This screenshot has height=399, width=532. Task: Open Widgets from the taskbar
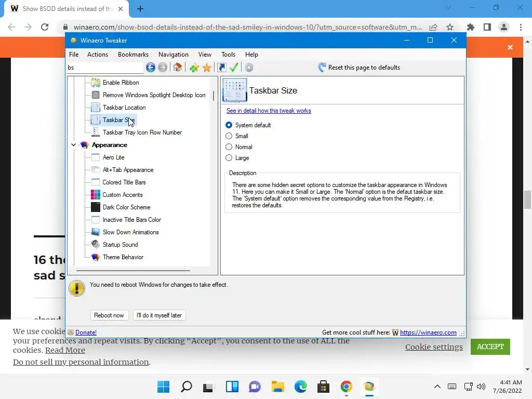point(232,387)
